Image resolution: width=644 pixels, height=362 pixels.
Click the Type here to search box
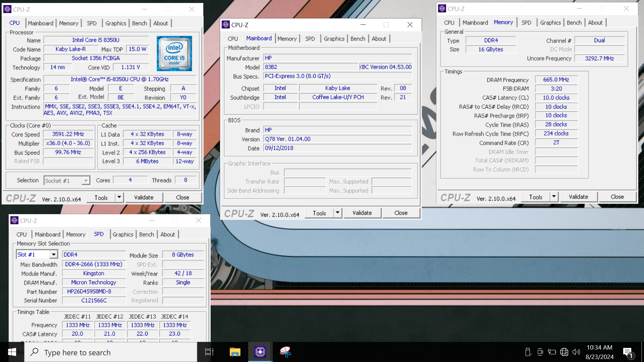click(111, 352)
